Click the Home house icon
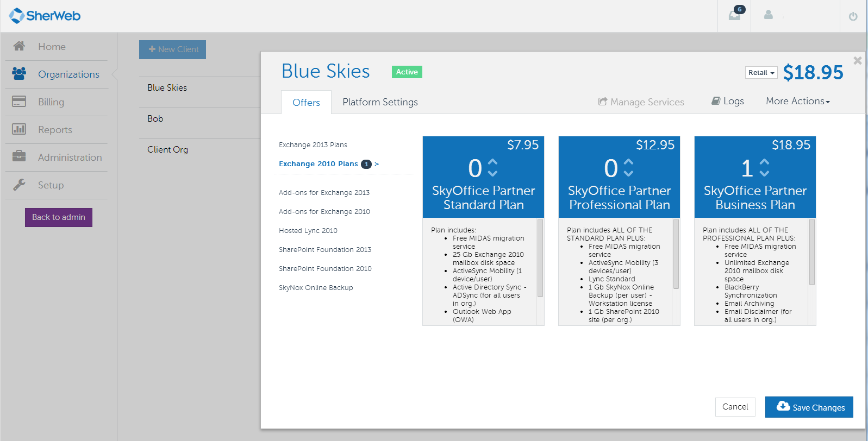This screenshot has width=868, height=441. pyautogui.click(x=19, y=46)
